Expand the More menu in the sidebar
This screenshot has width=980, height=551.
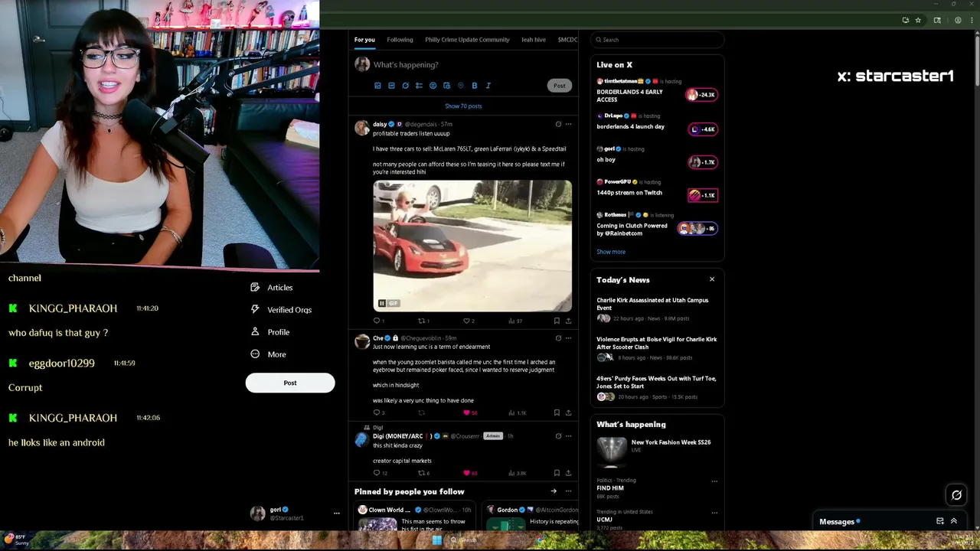coord(268,354)
